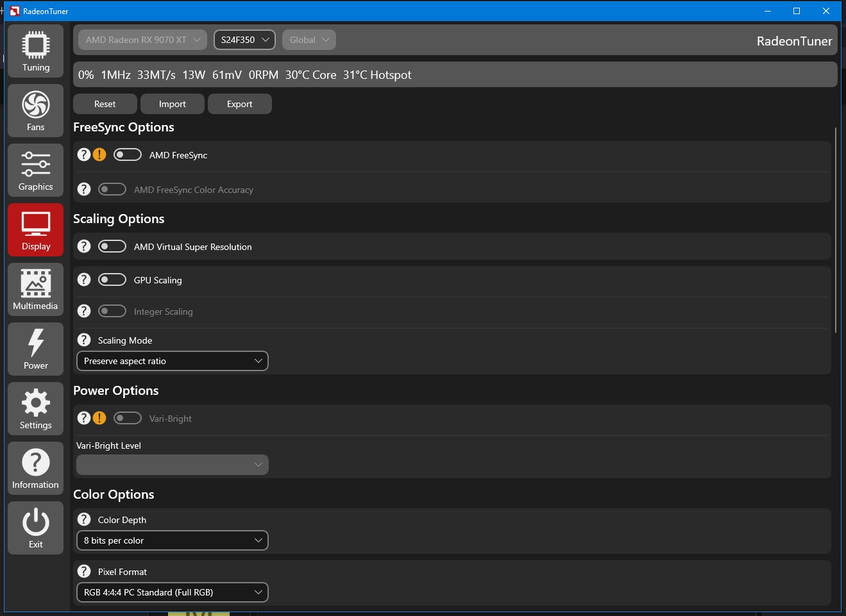Show help for AMD FreeSync Color Accuracy
The height and width of the screenshot is (616, 846).
(x=84, y=189)
